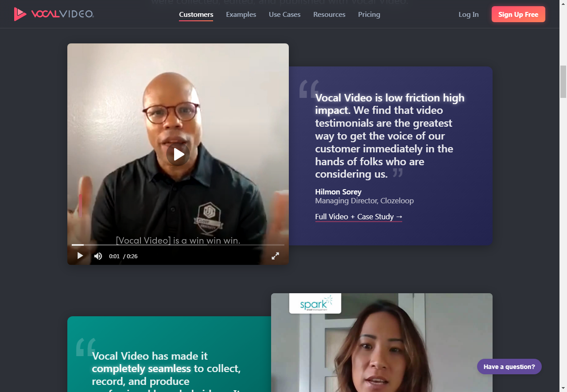
Task: Open the Full Video + Case Study link
Action: coord(359,217)
